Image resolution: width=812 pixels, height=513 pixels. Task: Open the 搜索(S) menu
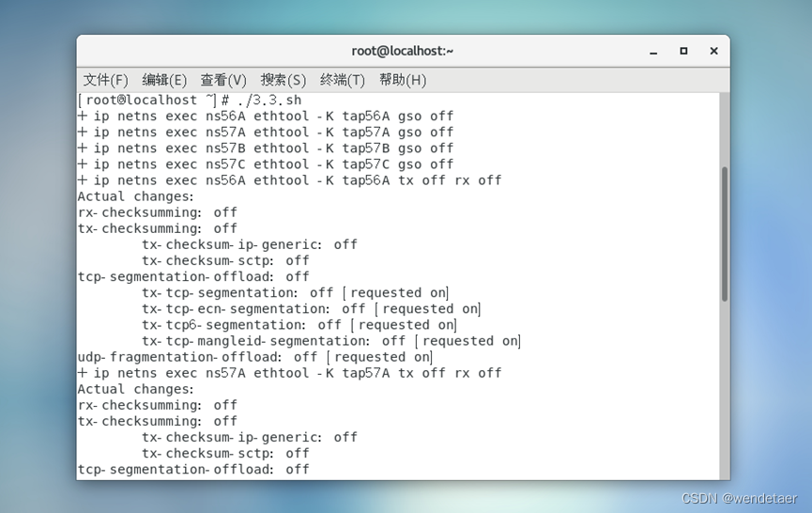(x=283, y=80)
